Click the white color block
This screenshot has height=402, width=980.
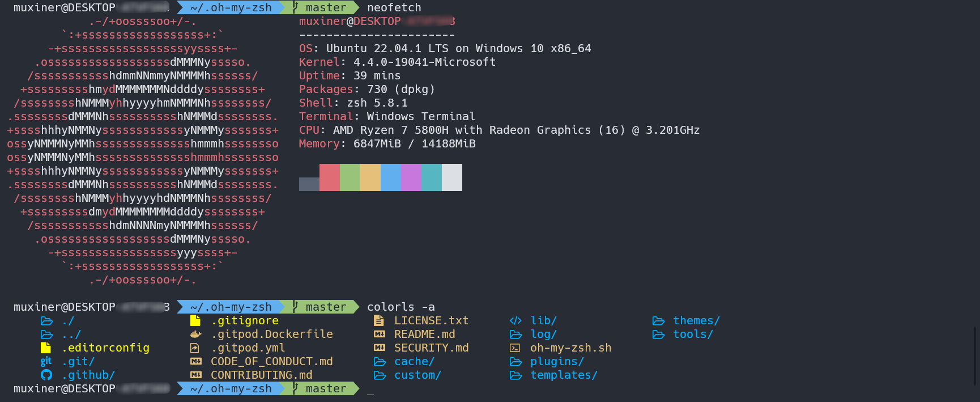pos(452,177)
